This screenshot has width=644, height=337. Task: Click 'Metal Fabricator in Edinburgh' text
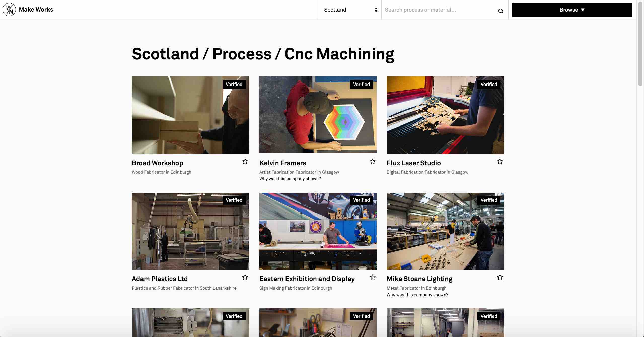416,288
